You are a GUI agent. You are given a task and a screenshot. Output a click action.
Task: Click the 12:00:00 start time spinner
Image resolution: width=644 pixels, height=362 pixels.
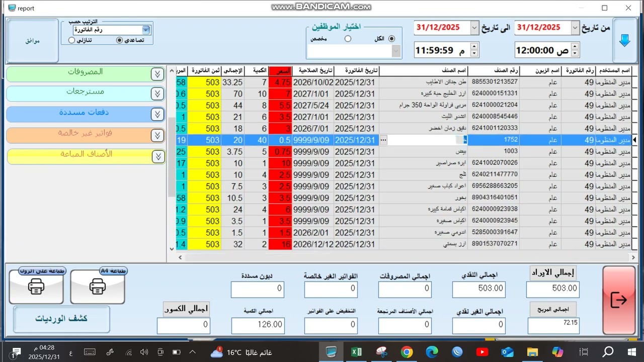pos(575,50)
